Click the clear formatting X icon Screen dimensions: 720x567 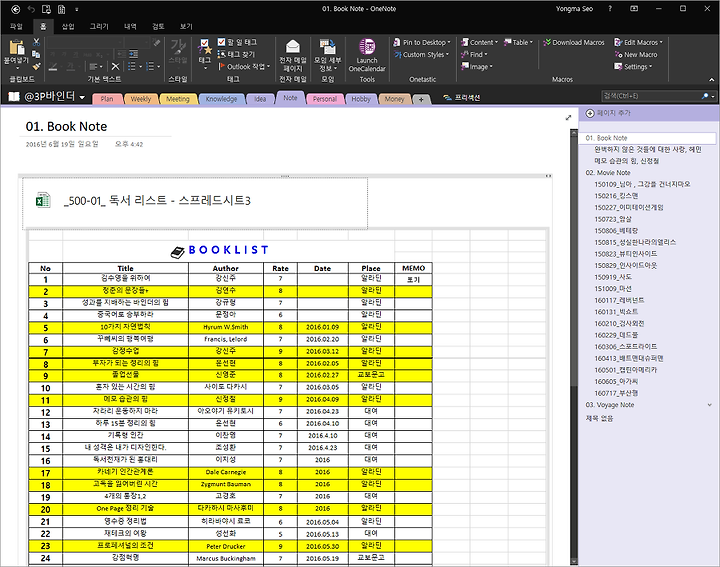(x=116, y=67)
